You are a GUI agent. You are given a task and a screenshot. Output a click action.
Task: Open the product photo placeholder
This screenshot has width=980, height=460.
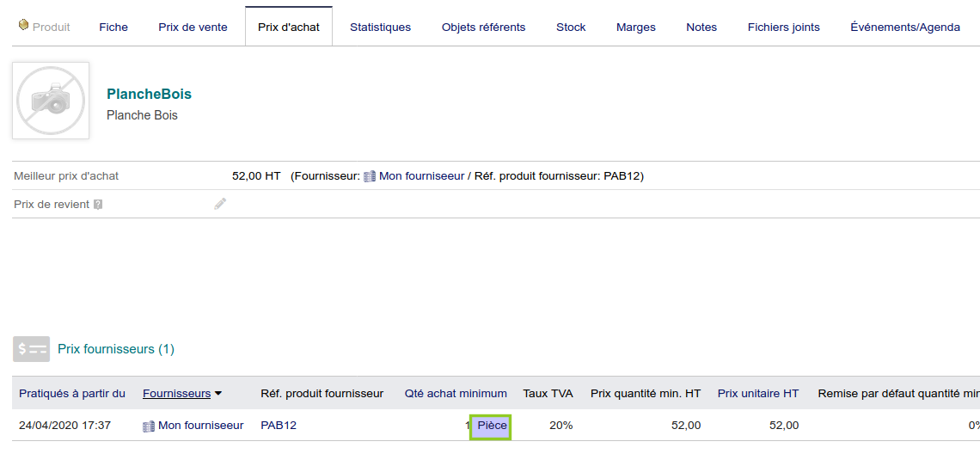point(51,101)
